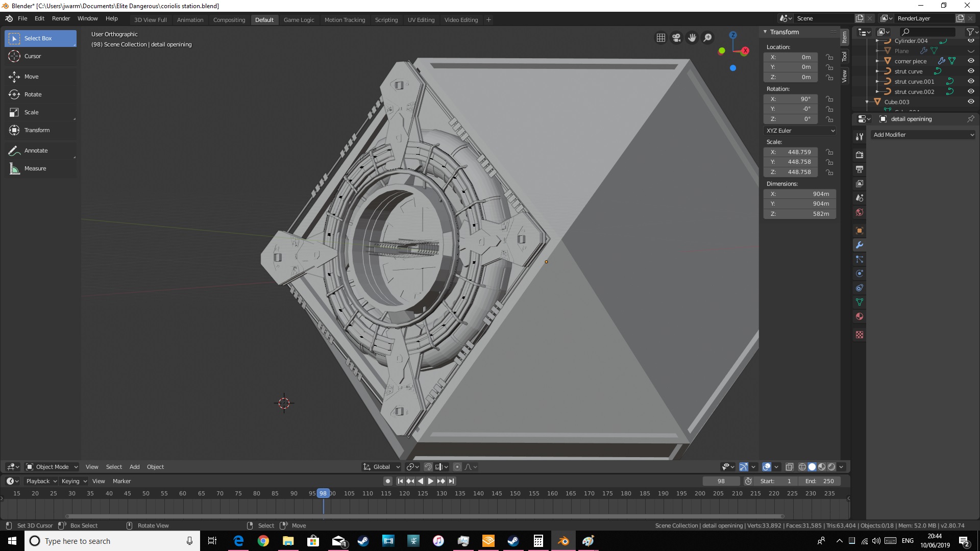
Task: Open the Active Tool properties tab
Action: click(x=860, y=136)
